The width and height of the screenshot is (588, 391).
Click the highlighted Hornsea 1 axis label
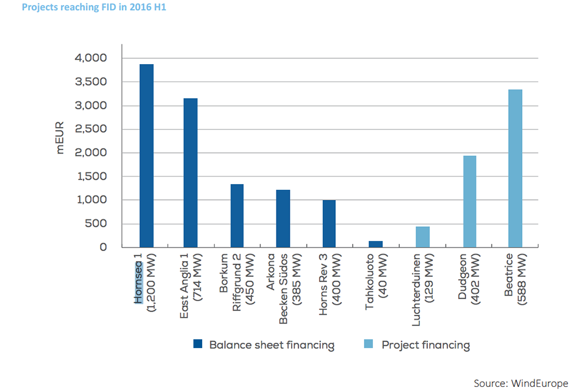pyautogui.click(x=138, y=278)
